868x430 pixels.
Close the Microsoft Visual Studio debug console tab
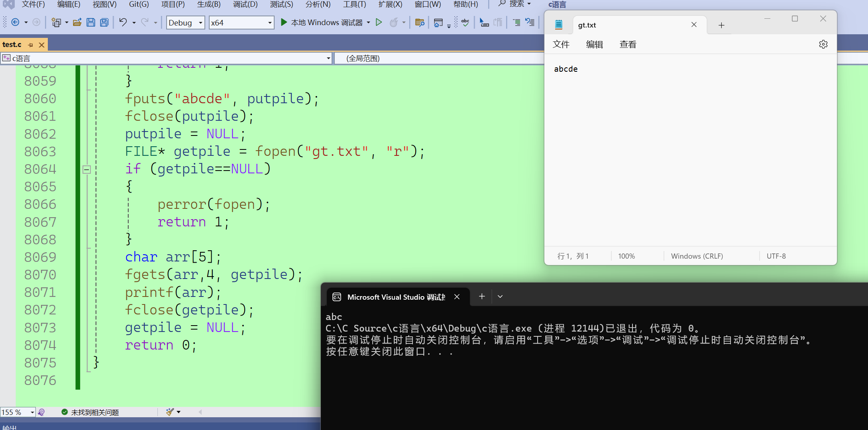457,296
